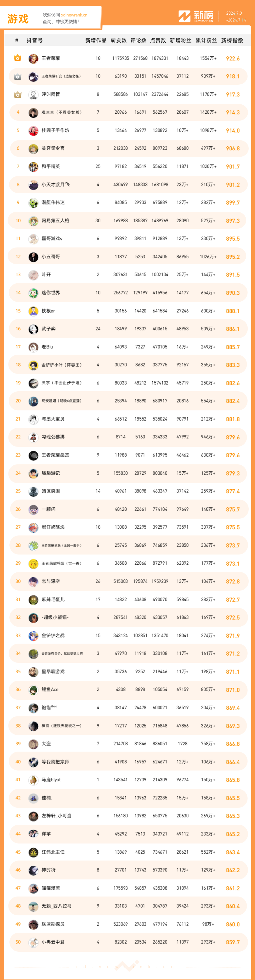Viewport: 255px width, 980px height.
Task: Select the 点赞数 column header
Action: click(158, 40)
